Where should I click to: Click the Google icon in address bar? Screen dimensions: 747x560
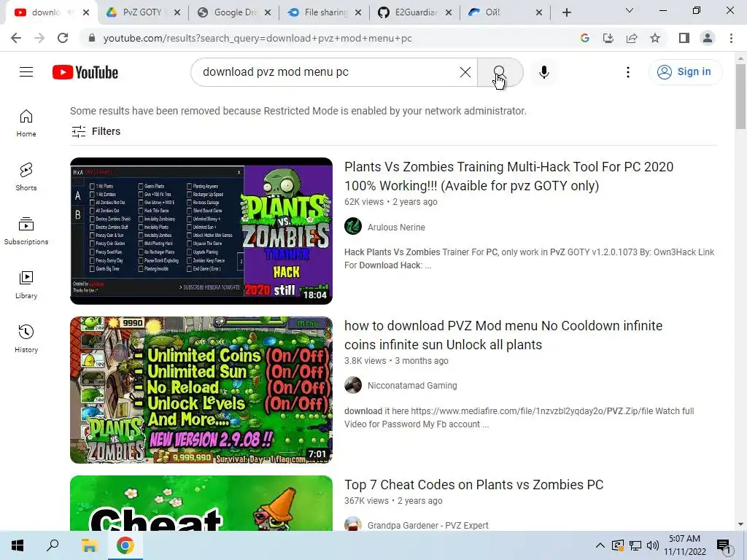click(x=584, y=38)
